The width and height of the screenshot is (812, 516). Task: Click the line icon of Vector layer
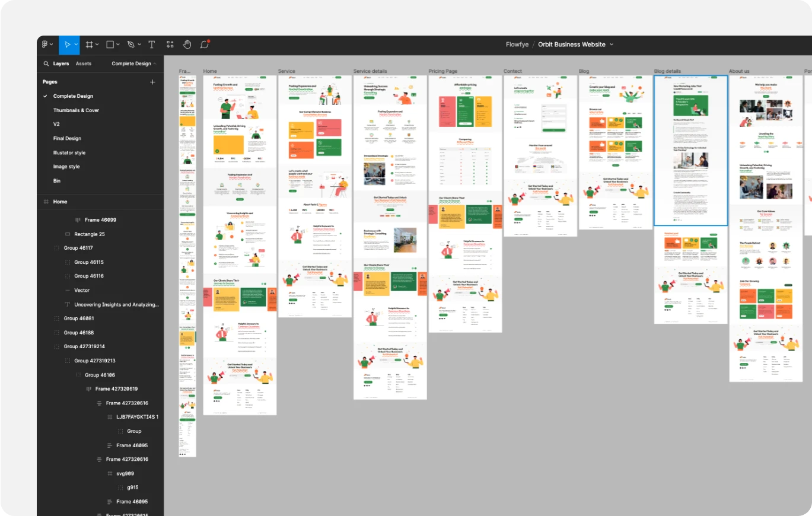click(67, 290)
